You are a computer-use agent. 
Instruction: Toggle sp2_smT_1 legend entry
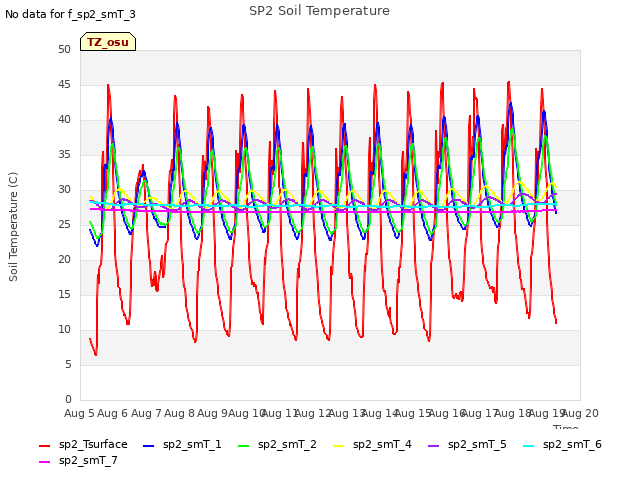(x=182, y=444)
